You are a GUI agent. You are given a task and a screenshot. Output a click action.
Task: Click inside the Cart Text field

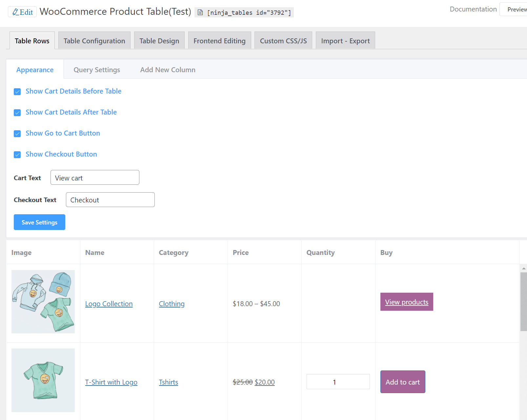[95, 178]
